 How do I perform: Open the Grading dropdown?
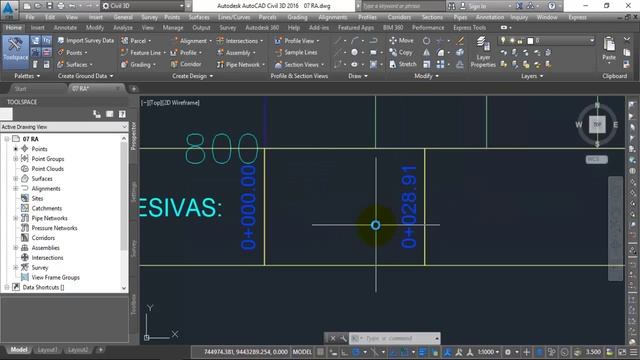[138, 64]
